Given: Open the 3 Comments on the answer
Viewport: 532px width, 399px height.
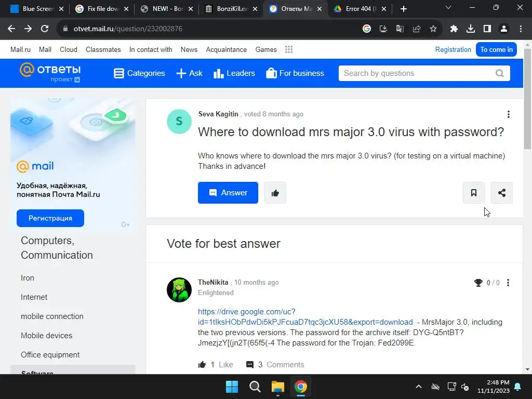Looking at the screenshot, I should coord(275,365).
